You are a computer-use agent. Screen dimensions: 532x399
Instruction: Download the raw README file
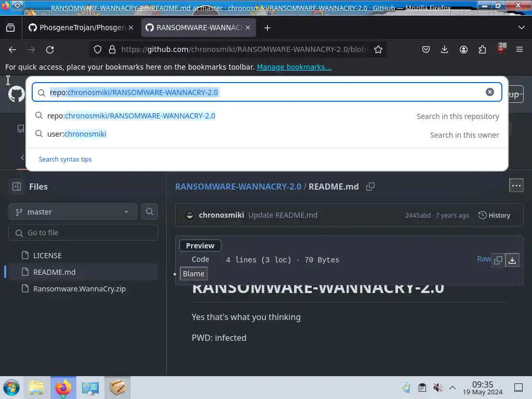point(512,260)
